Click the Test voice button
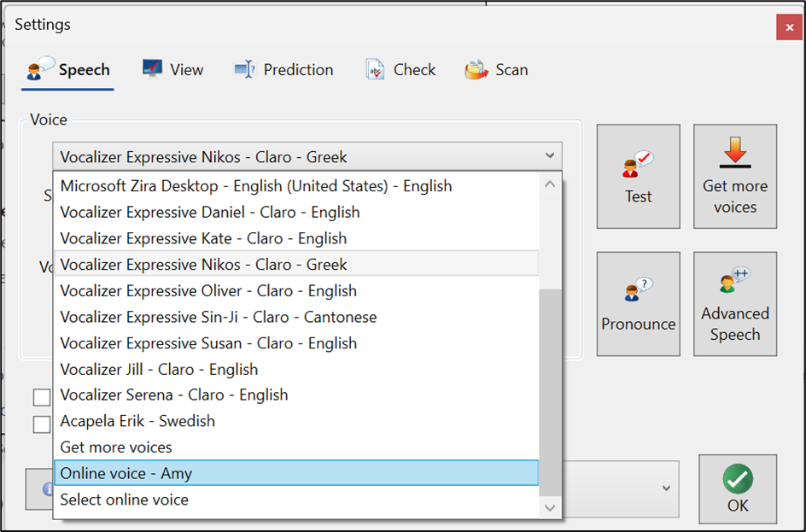This screenshot has height=532, width=806. coord(639,176)
